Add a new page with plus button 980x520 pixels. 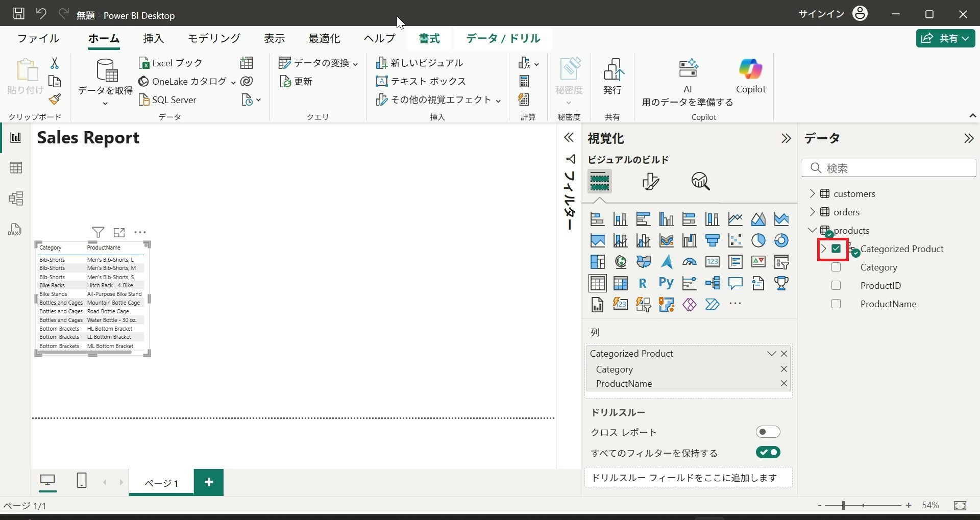209,482
